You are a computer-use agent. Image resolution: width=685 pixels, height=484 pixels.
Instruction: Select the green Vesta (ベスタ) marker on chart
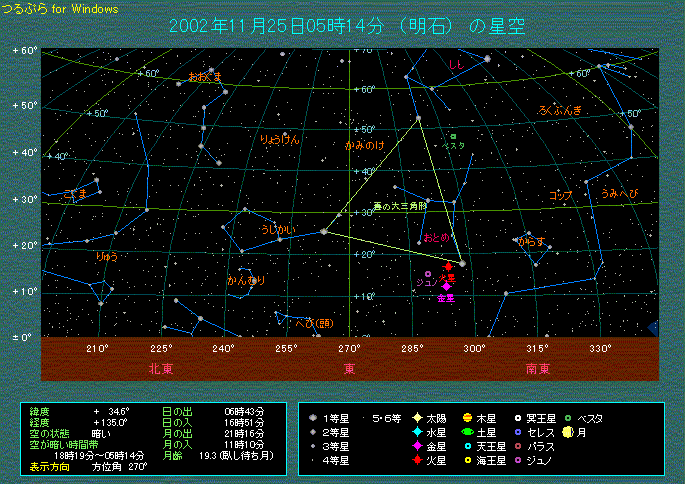coord(453,136)
